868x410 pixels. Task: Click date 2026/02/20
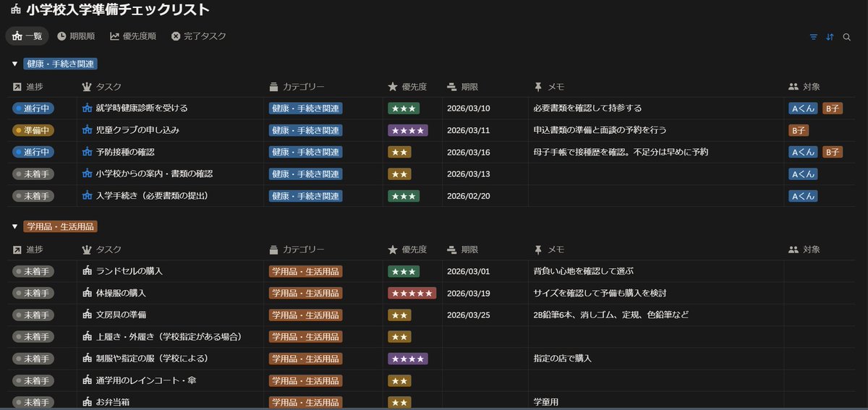[x=469, y=196]
